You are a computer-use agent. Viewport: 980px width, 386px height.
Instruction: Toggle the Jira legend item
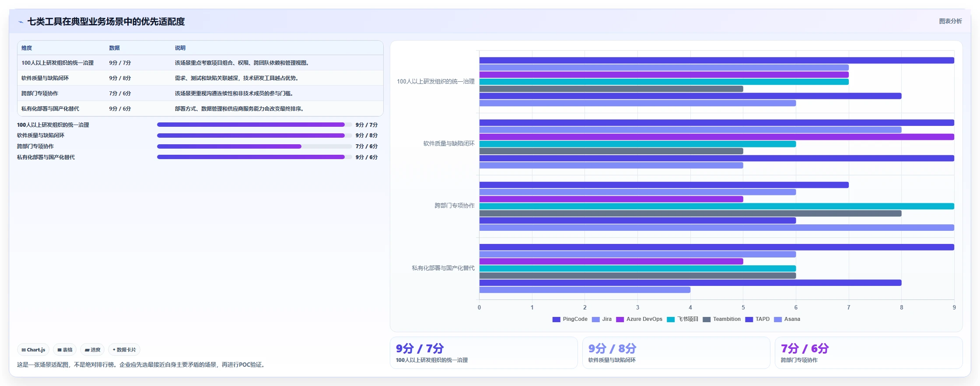(602, 319)
